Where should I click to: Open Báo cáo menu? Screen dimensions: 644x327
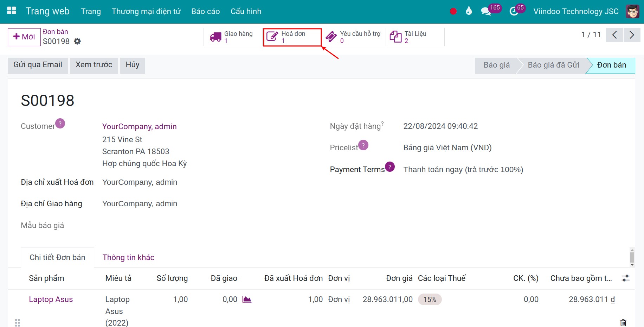[x=206, y=11]
